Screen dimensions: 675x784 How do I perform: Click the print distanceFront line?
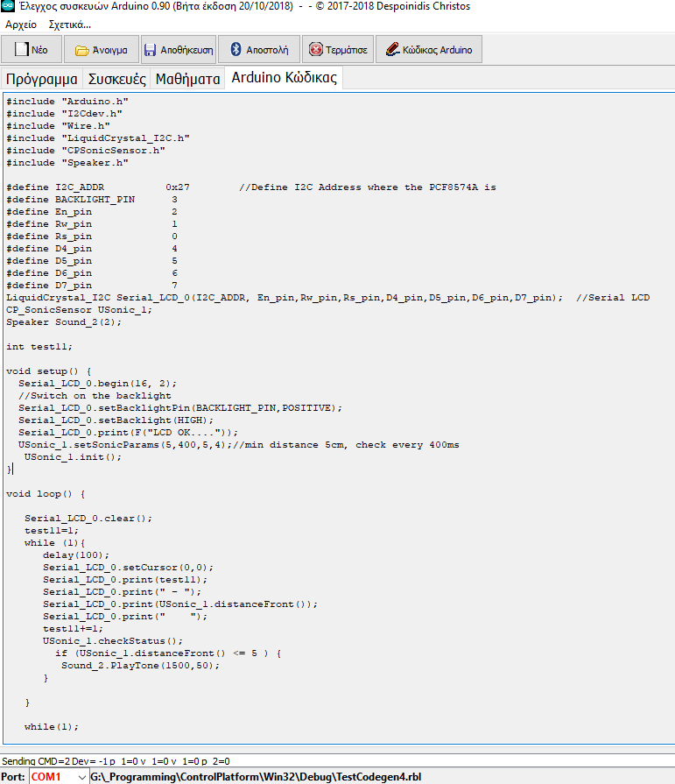pyautogui.click(x=180, y=604)
